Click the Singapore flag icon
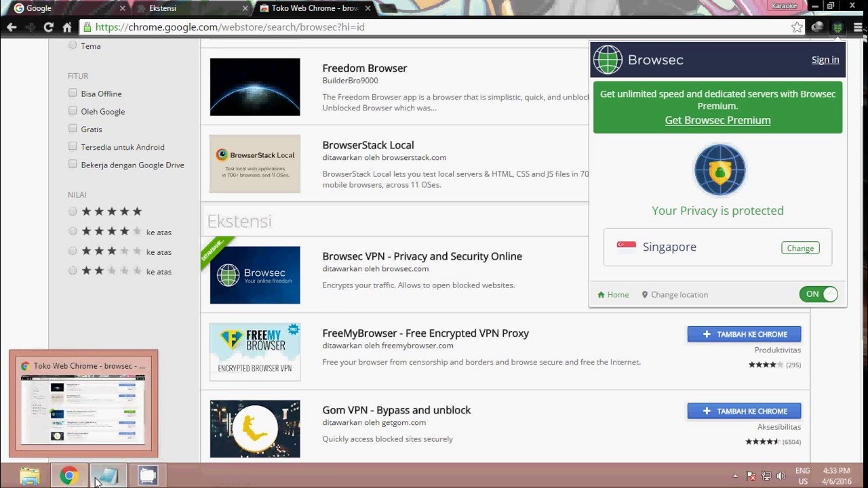The height and width of the screenshot is (488, 868). tap(626, 246)
